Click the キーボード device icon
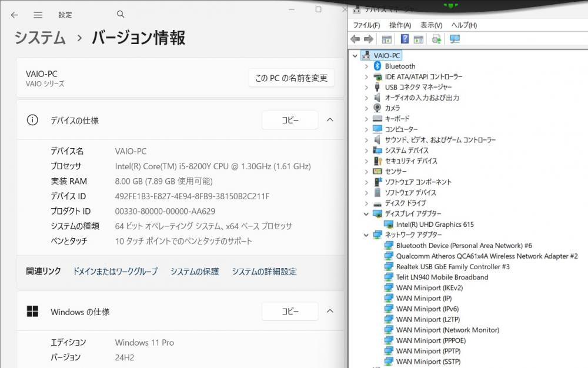Screen dimensions: 588x368 coord(377,119)
